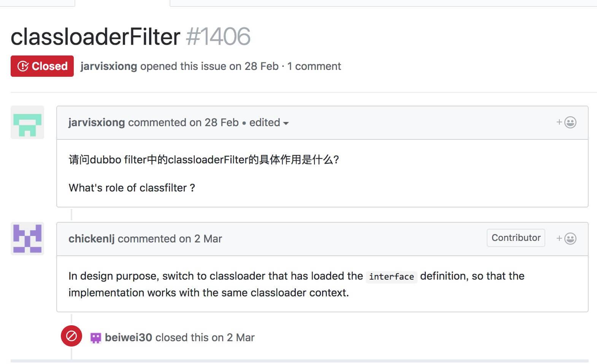Open beiwei30's profile link
The height and width of the screenshot is (364, 597).
point(129,337)
